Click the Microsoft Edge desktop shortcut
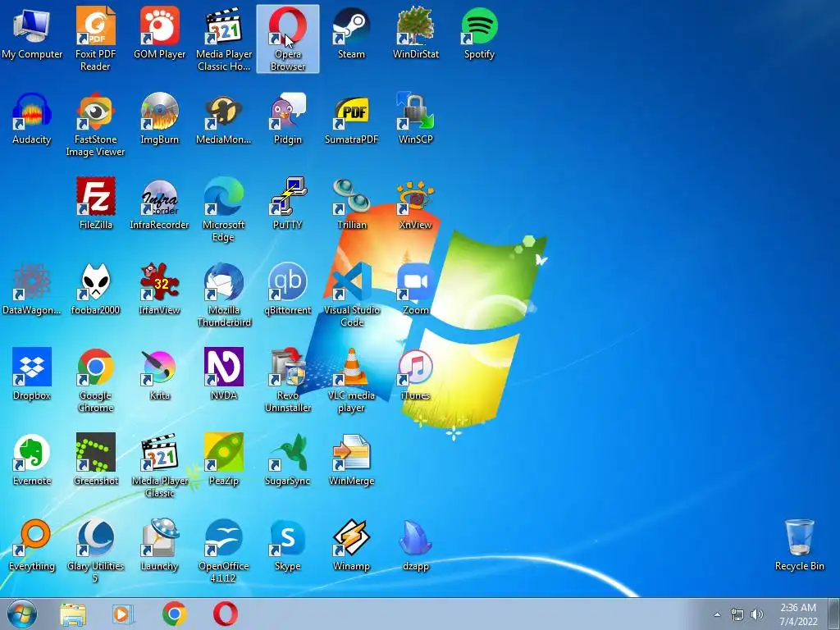 (x=224, y=209)
